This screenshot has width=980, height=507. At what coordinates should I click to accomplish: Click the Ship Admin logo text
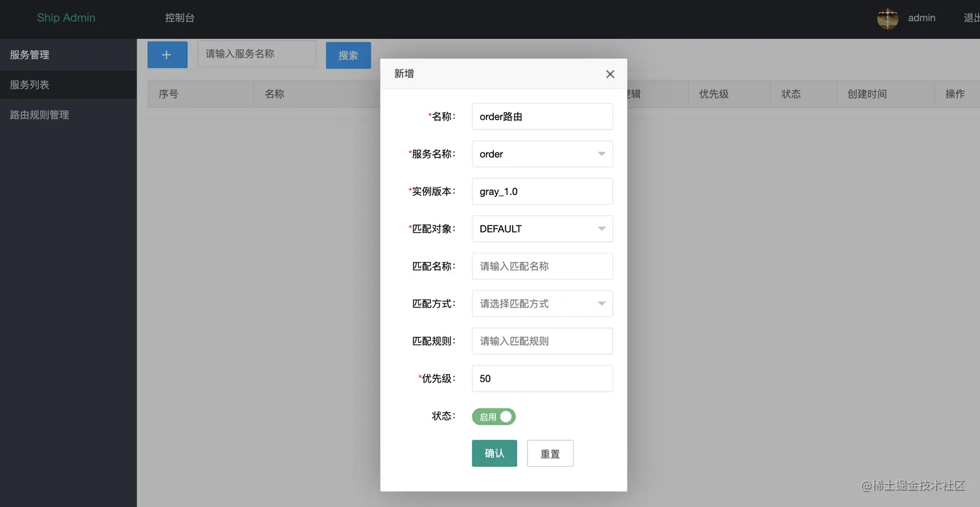pyautogui.click(x=66, y=18)
